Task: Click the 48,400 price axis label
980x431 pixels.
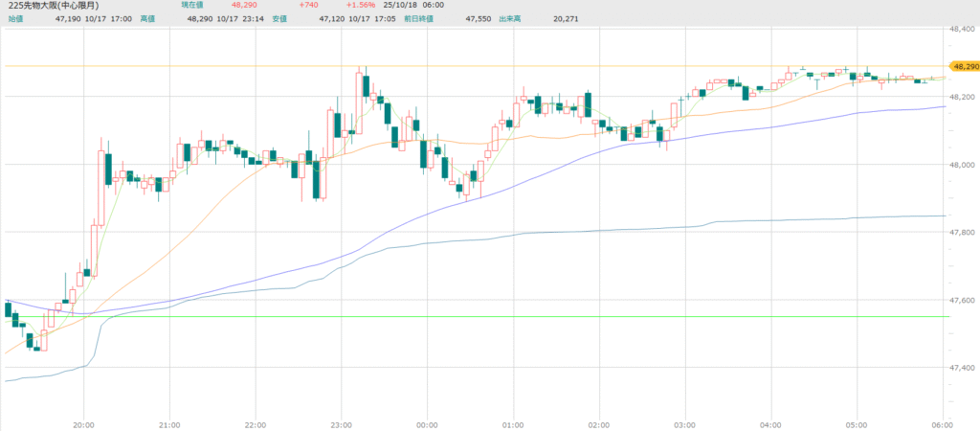Action: [963, 30]
